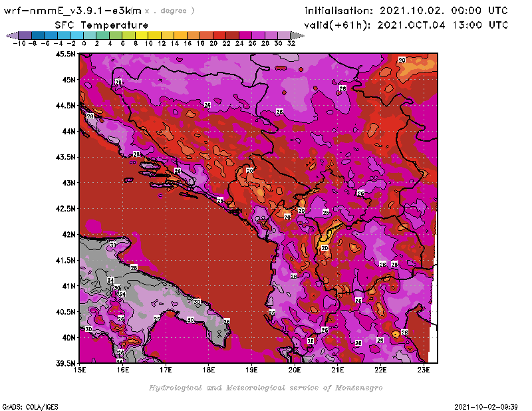The width and height of the screenshot is (532, 411).
Task: Click the 41N latitude axis label
Action: click(x=69, y=286)
